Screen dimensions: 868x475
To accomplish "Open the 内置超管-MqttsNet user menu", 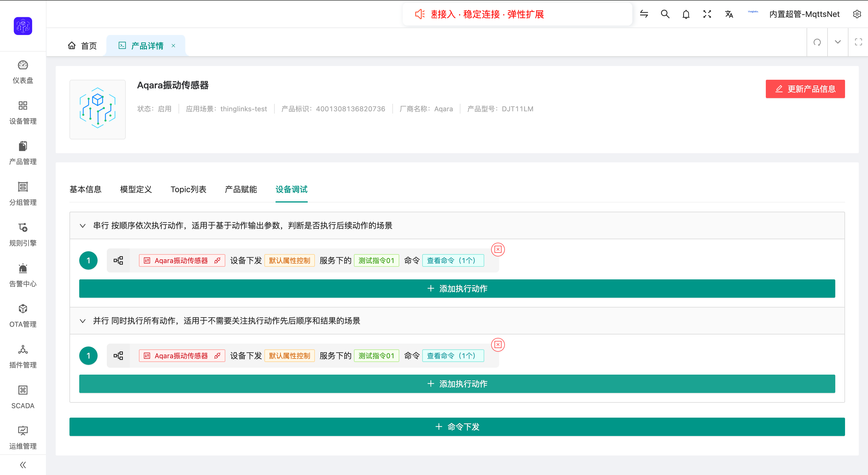I will [x=804, y=14].
